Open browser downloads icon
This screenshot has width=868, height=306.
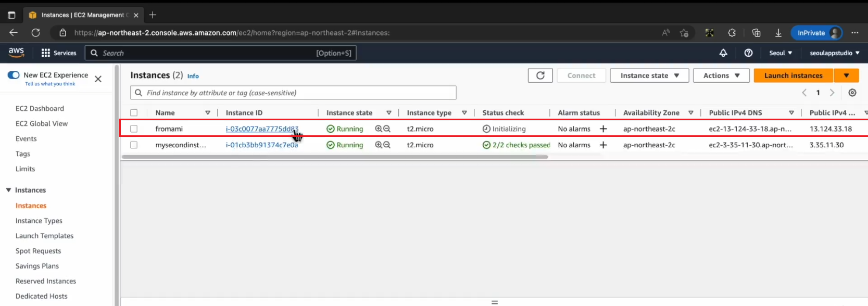point(778,33)
